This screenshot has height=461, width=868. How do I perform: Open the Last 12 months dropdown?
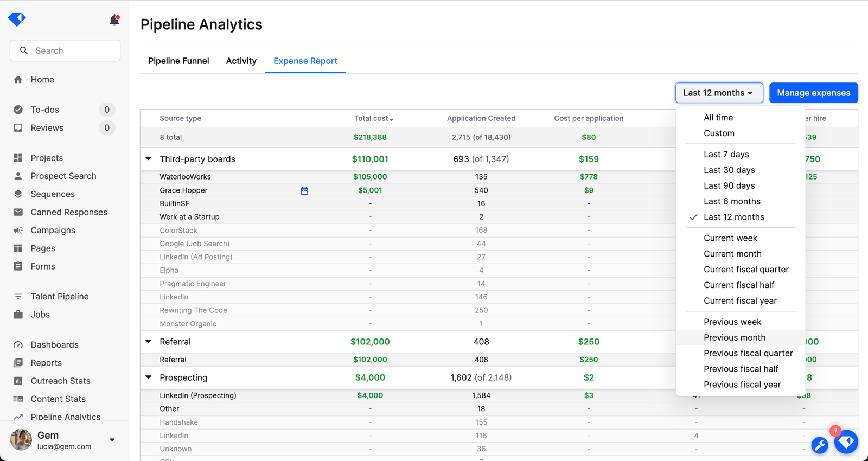tap(719, 93)
